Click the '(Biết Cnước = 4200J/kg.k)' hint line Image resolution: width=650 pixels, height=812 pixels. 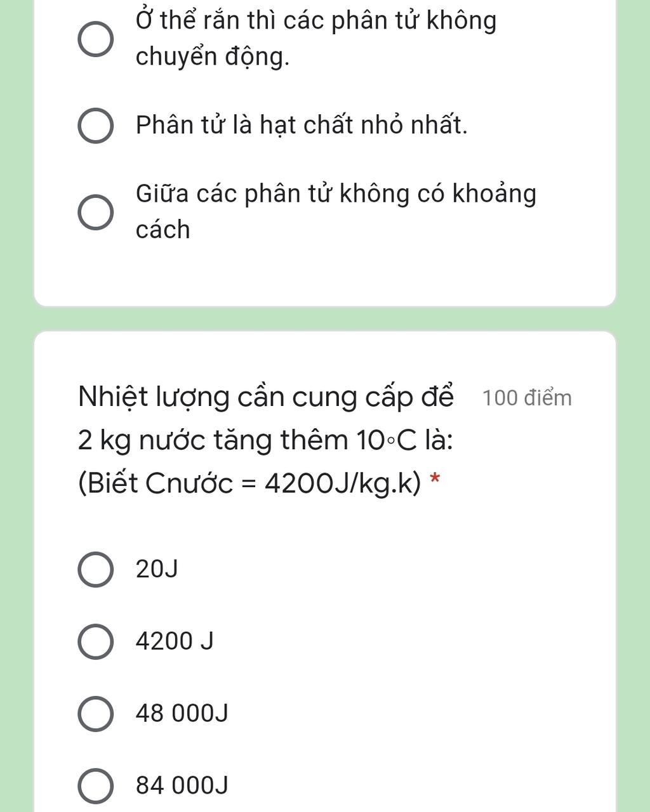(x=249, y=483)
